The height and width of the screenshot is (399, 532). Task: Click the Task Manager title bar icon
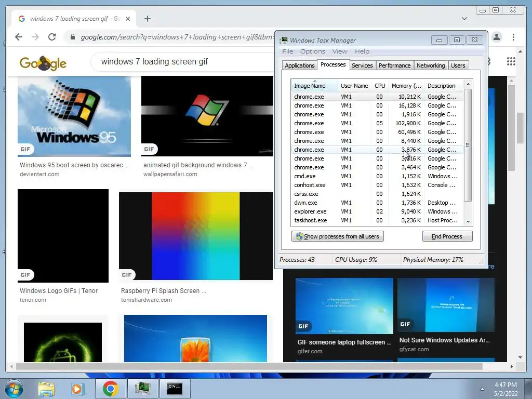284,41
